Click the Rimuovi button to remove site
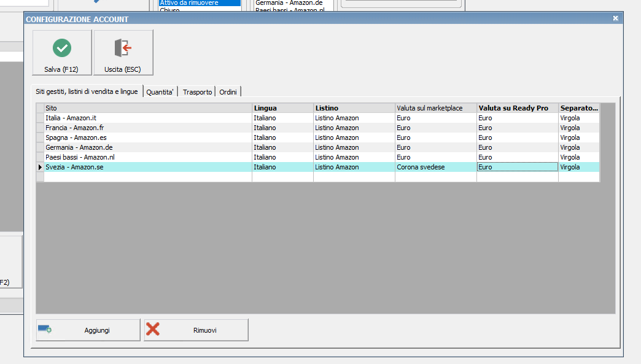 click(x=196, y=330)
